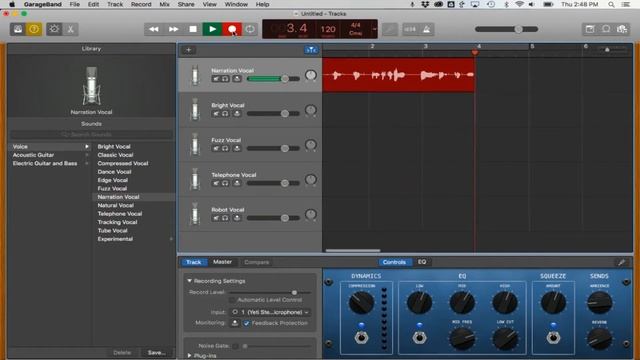The width and height of the screenshot is (640, 360).
Task: Enable input monitoring on Narration Vocal track
Action: tap(237, 79)
